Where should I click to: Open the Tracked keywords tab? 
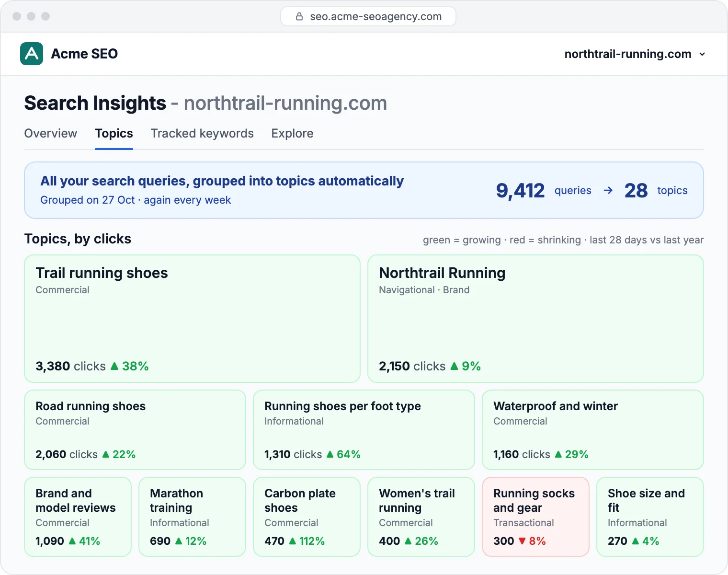tap(202, 133)
